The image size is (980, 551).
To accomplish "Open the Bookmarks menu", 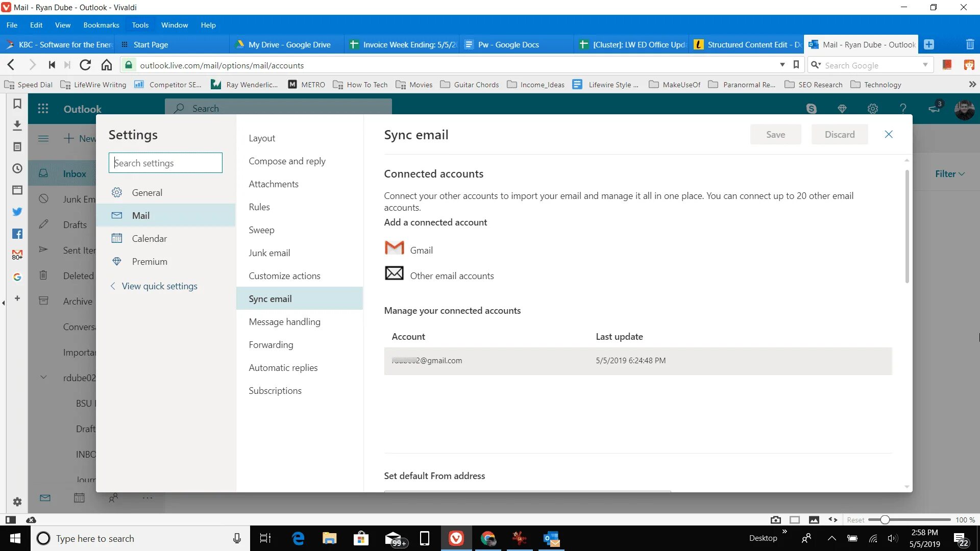I will tap(101, 25).
